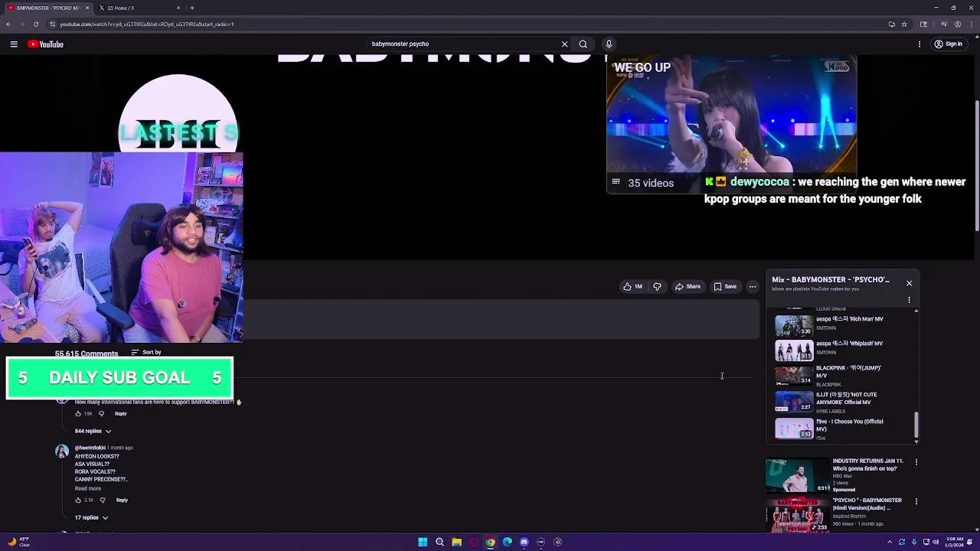The height and width of the screenshot is (551, 980).
Task: Open the Windows Start menu
Action: 423,542
